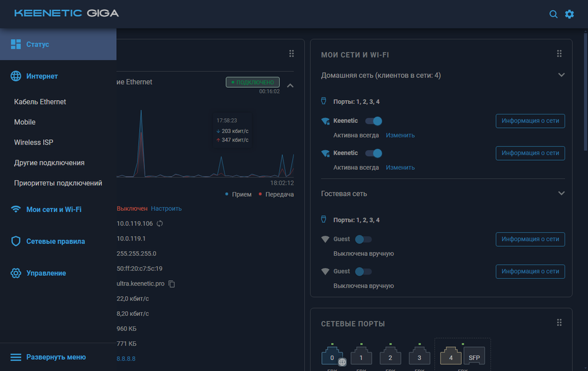Open Информация о сети for first Keenetic
The height and width of the screenshot is (371, 588).
pos(530,121)
